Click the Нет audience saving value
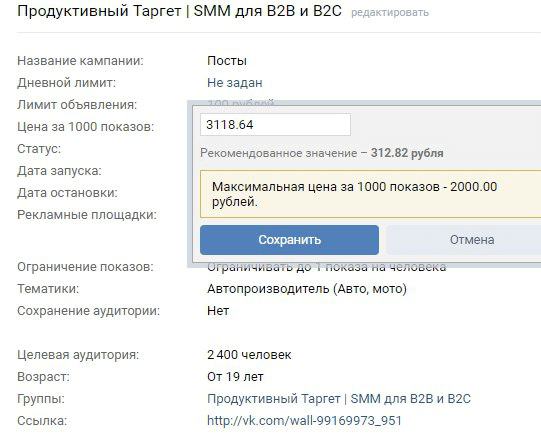Image resolution: width=541 pixels, height=438 pixels. click(x=218, y=311)
